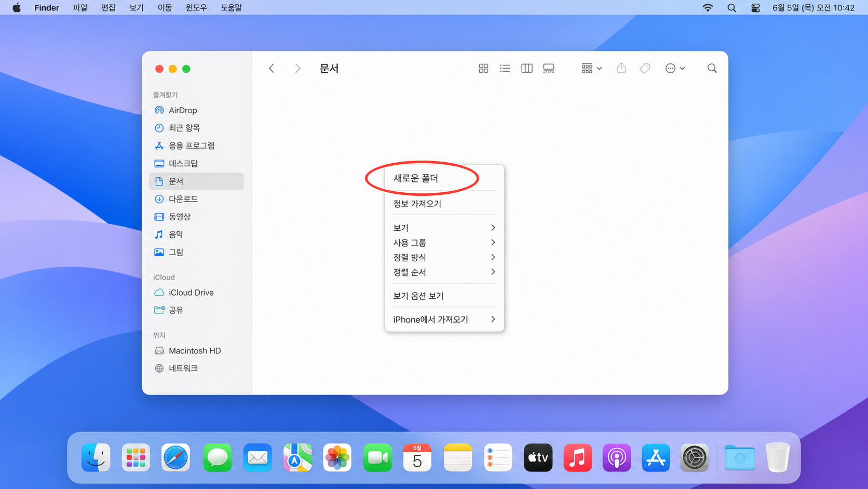This screenshot has height=489, width=868.
Task: Open System Settings from the Dock
Action: [695, 458]
